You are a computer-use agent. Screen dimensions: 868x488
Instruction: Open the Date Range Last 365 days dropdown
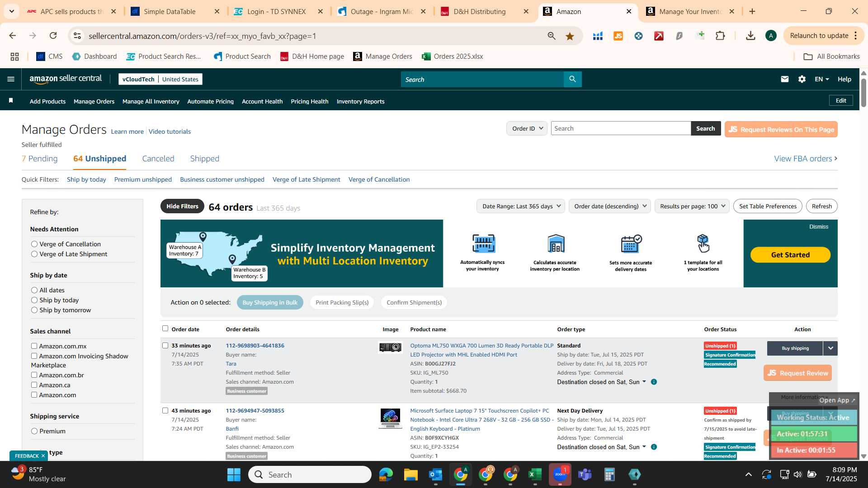pos(521,206)
